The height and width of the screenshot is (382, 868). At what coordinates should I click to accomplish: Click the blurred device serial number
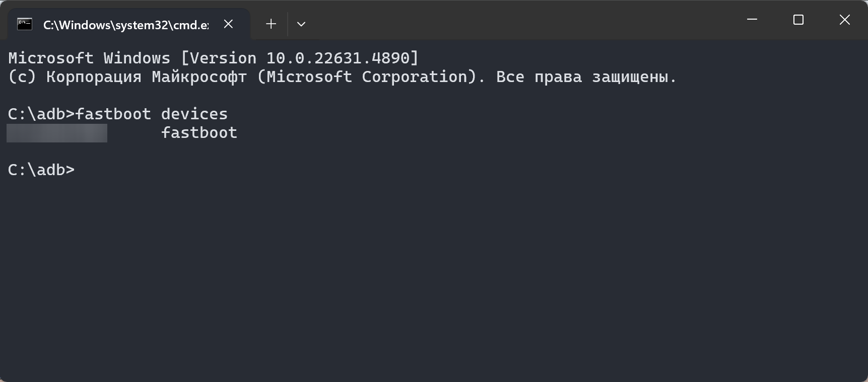pyautogui.click(x=57, y=133)
